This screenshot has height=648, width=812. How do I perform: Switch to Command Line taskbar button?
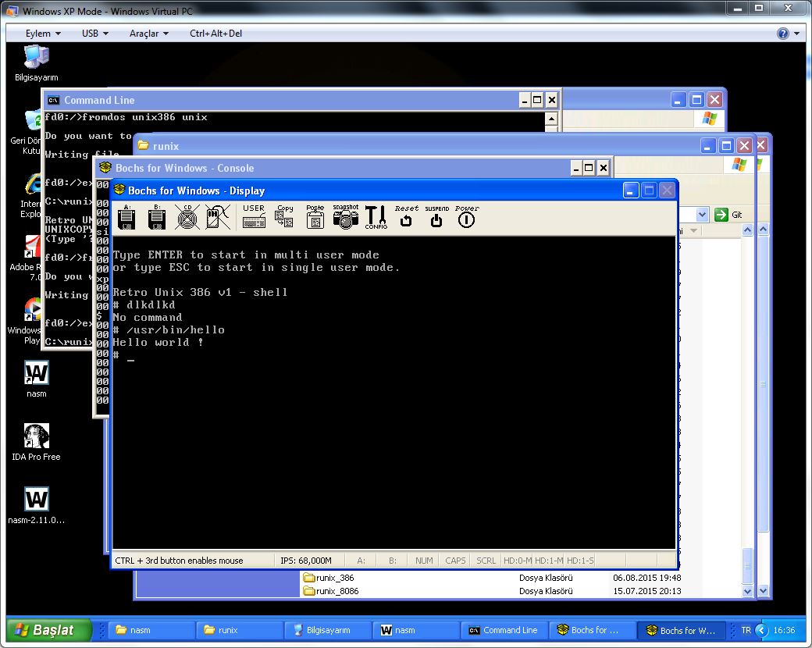pyautogui.click(x=503, y=630)
